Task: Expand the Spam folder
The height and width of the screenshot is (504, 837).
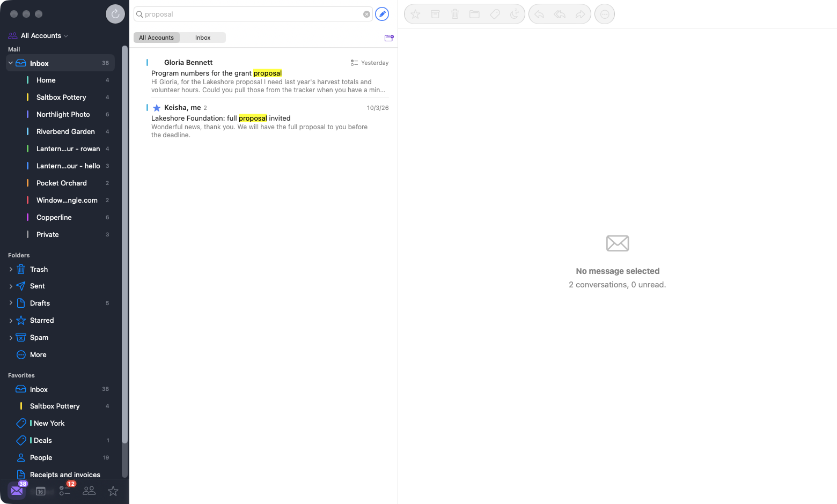Action: pyautogui.click(x=11, y=338)
